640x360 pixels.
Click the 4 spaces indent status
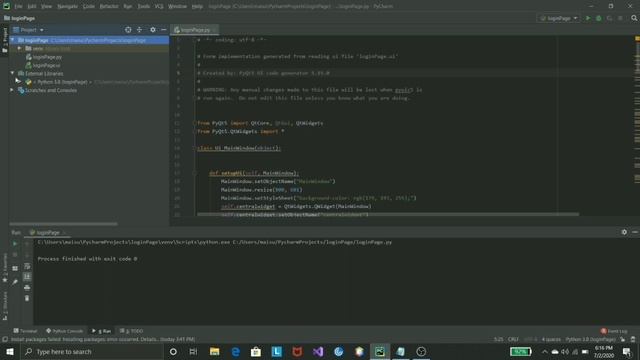[x=551, y=339]
